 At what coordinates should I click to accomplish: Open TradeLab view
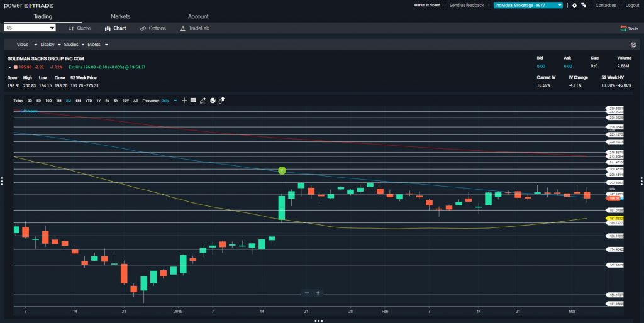(195, 28)
